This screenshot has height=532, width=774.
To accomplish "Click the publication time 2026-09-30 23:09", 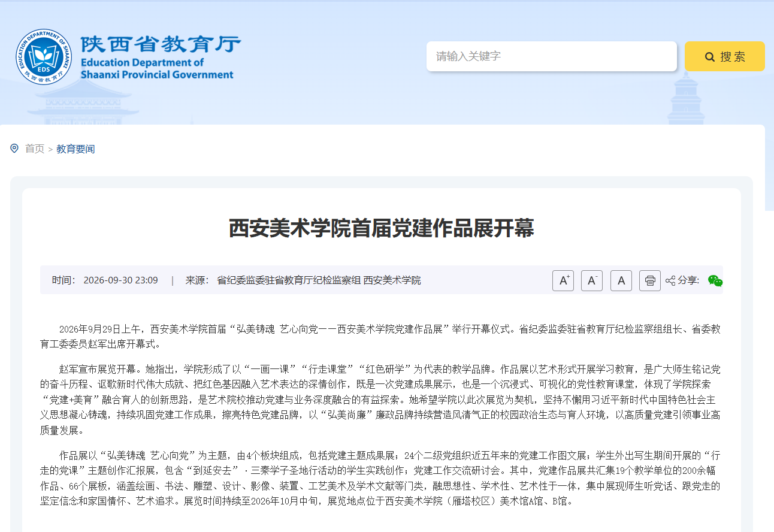I will pos(120,280).
